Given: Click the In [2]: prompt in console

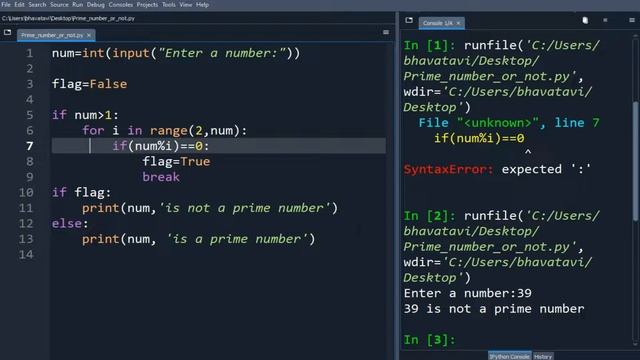Looking at the screenshot, I should coord(429,216).
